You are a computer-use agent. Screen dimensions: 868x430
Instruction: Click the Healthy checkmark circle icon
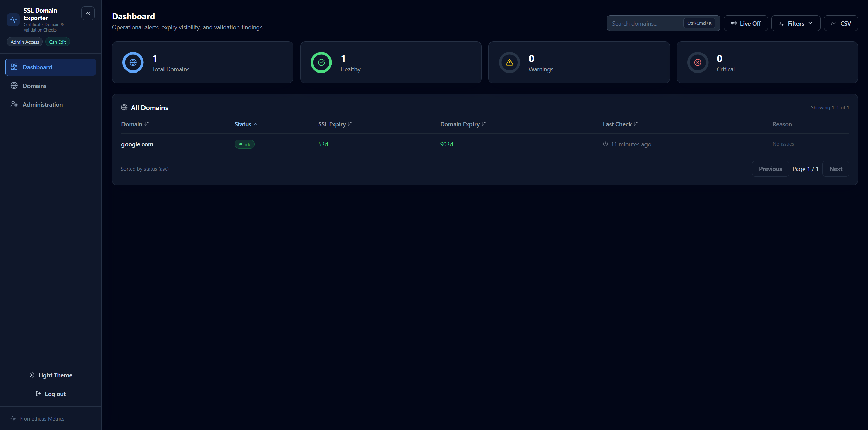tap(321, 62)
